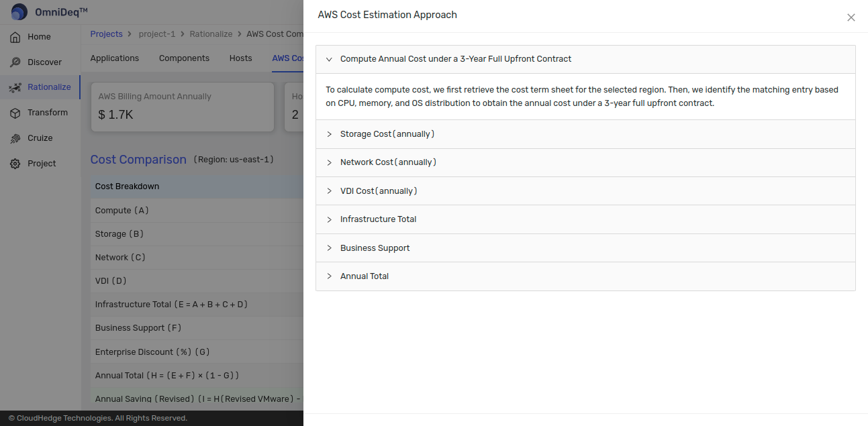Open the Applications tab

coord(114,58)
